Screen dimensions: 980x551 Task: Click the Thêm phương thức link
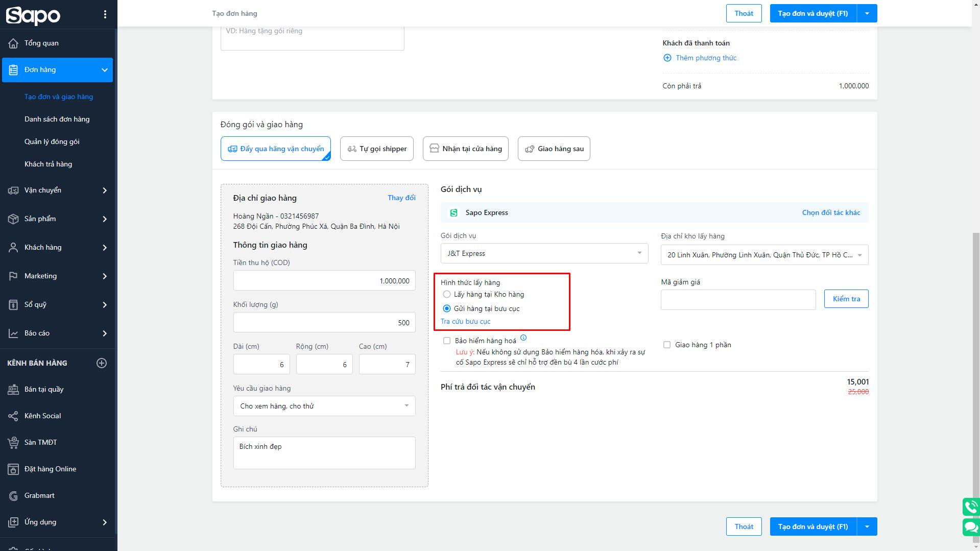pyautogui.click(x=706, y=58)
